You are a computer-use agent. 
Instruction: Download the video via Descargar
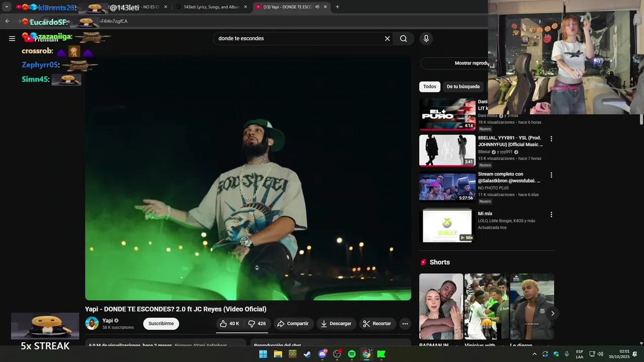click(336, 324)
